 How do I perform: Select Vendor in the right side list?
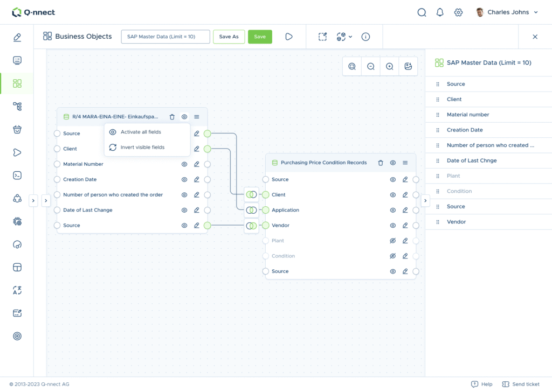click(488, 222)
